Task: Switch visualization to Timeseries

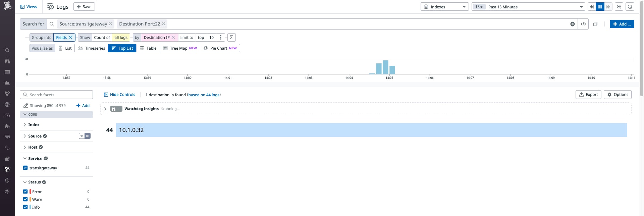Action: pyautogui.click(x=91, y=48)
